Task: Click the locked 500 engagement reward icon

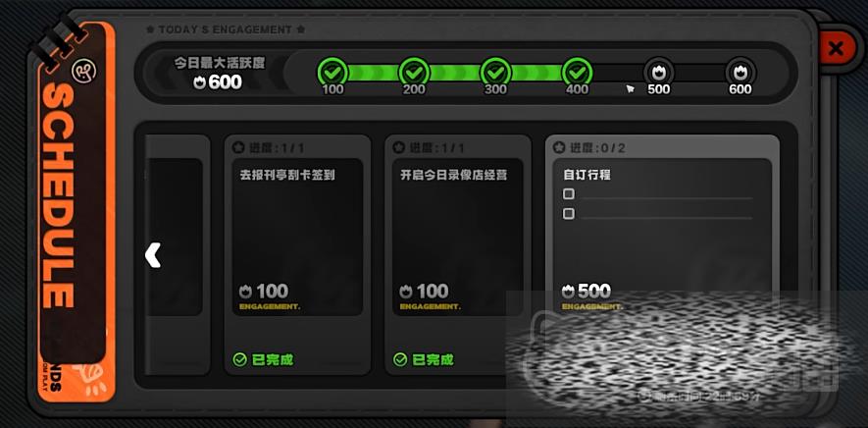Action: 659,72
